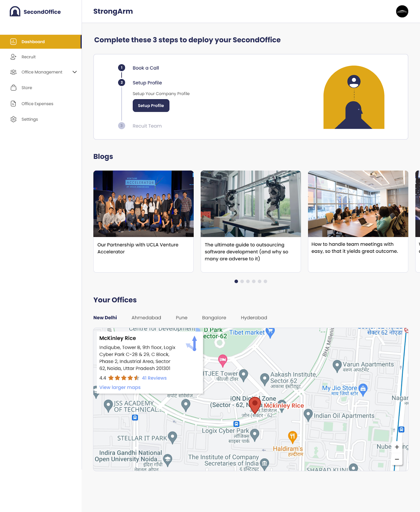Image resolution: width=420 pixels, height=512 pixels.
Task: Switch to the Bangalore office tab
Action: [214, 318]
